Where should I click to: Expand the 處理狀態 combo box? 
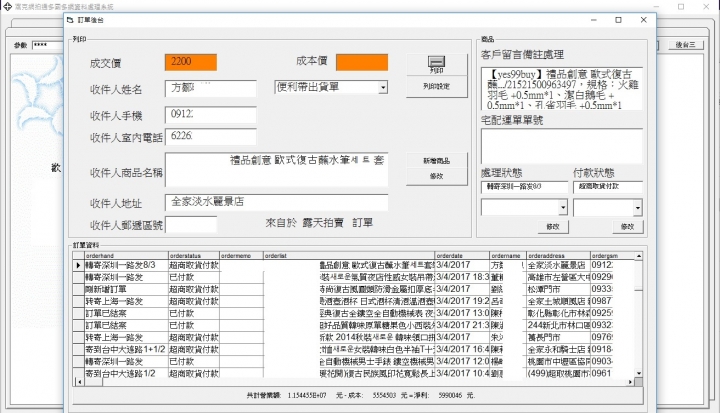click(x=563, y=208)
